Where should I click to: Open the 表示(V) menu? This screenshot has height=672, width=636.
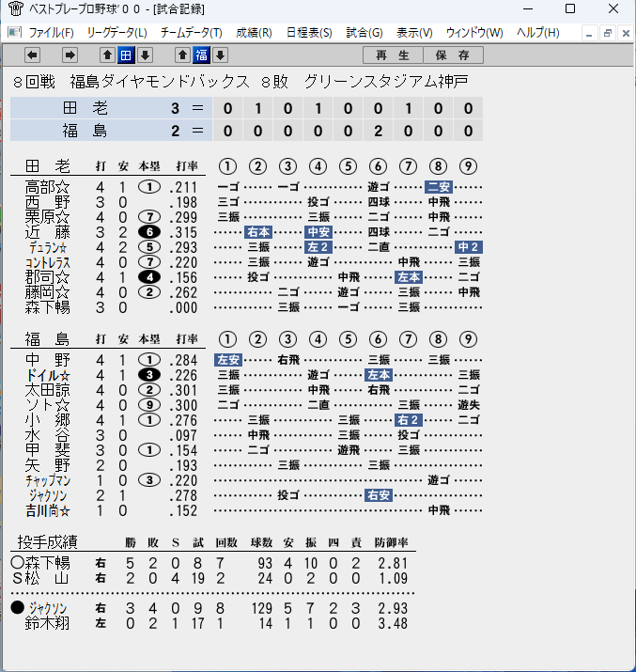[414, 33]
